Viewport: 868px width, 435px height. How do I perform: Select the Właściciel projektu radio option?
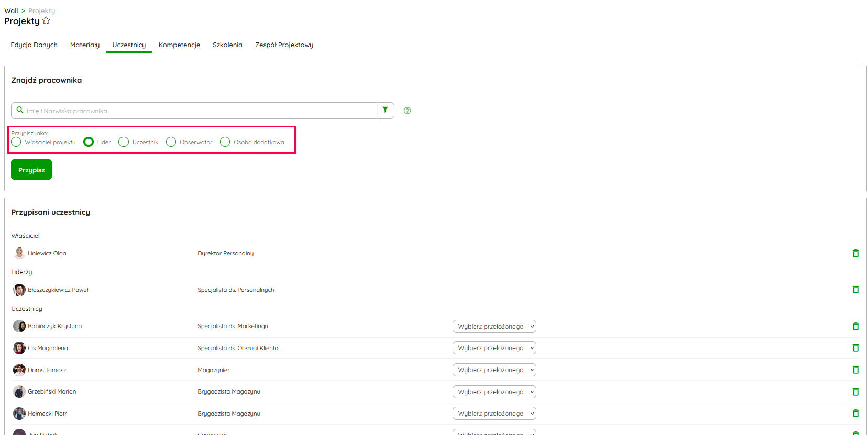(16, 142)
